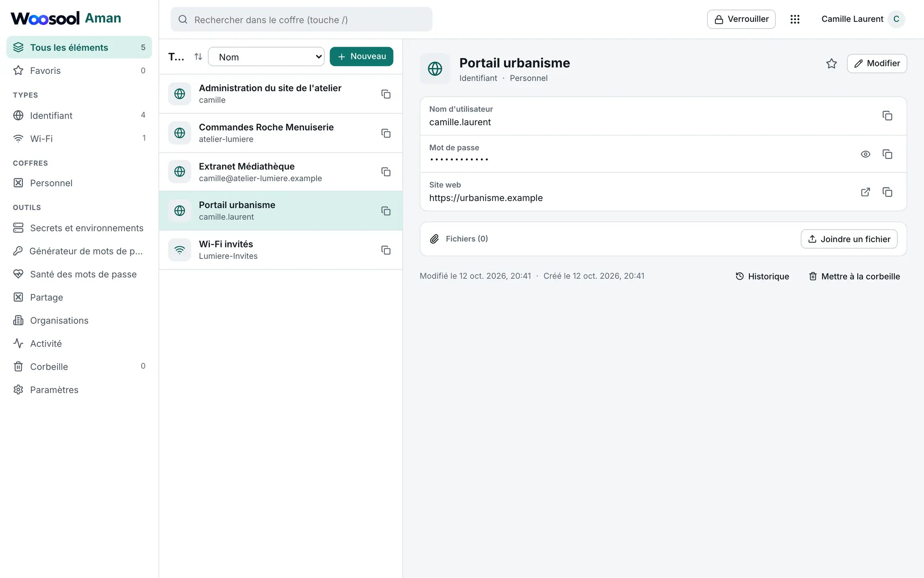The height and width of the screenshot is (578, 924).
Task: Filter by Identifiant type
Action: coord(79,115)
